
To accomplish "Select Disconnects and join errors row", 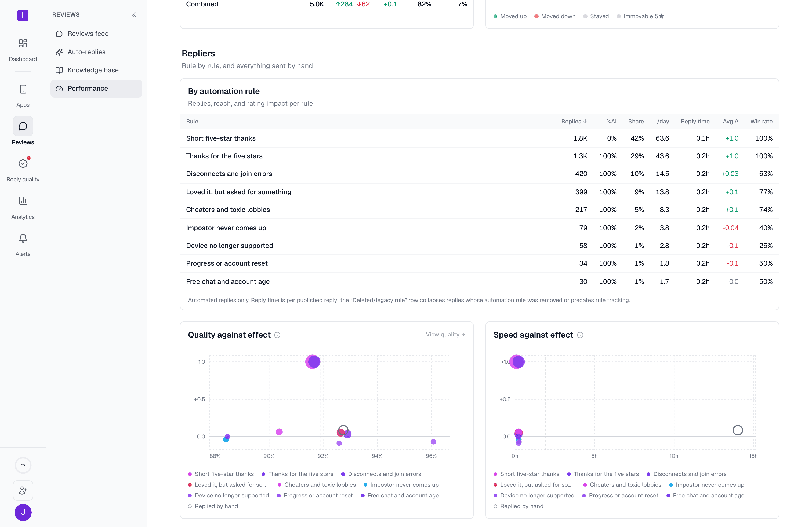I will pos(479,174).
